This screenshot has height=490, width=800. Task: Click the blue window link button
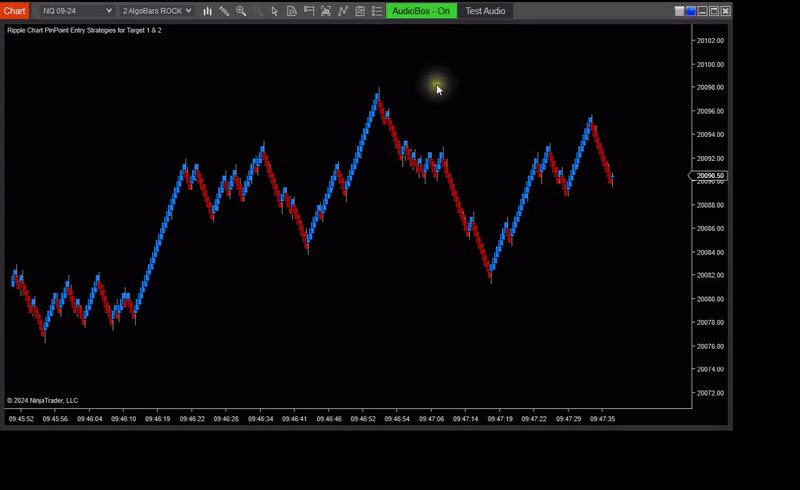tap(690, 11)
